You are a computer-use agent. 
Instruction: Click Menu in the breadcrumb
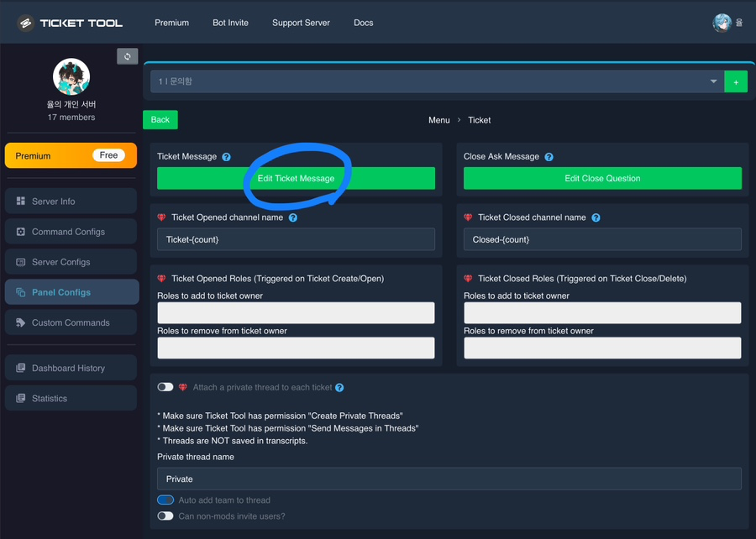(438, 120)
